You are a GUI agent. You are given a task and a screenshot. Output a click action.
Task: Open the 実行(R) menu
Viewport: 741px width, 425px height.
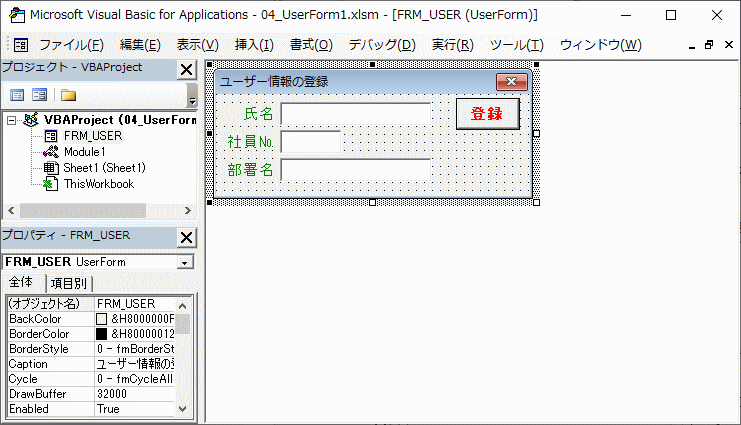[453, 45]
